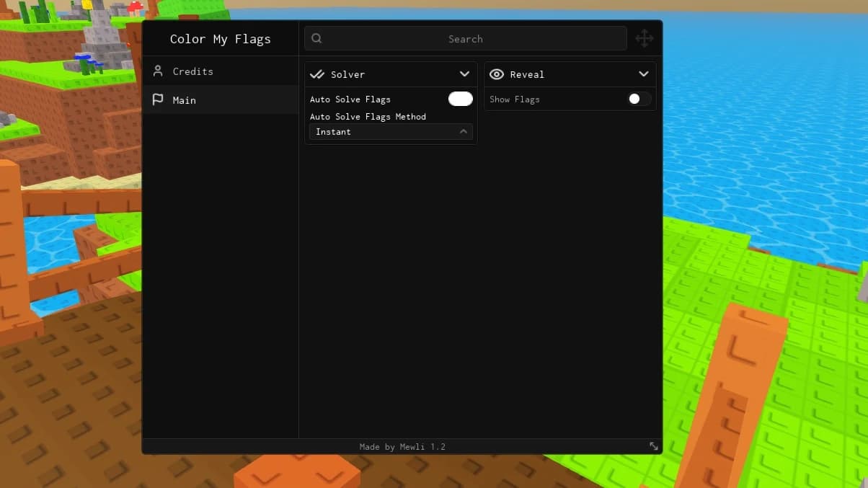Focus the Search input field
The height and width of the screenshot is (488, 868).
pos(466,39)
